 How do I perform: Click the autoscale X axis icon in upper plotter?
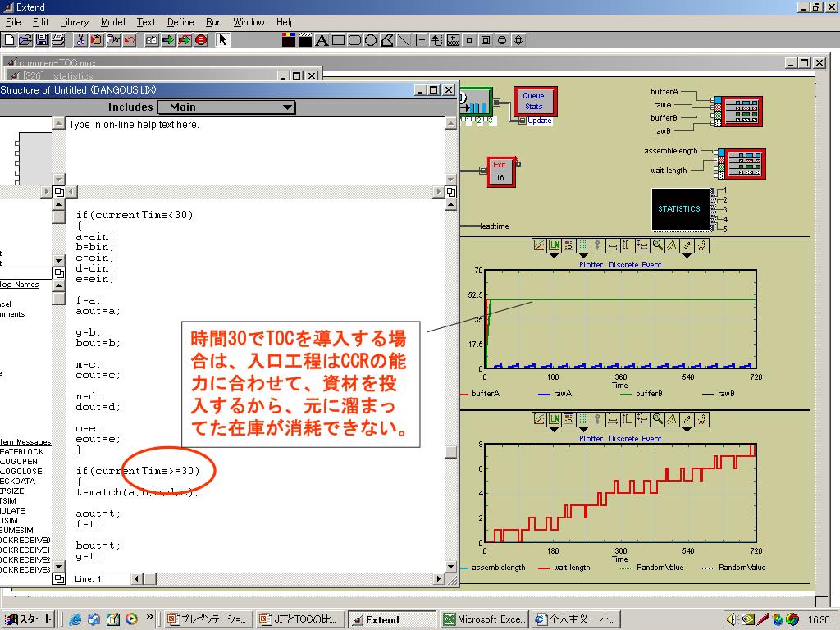[x=613, y=245]
